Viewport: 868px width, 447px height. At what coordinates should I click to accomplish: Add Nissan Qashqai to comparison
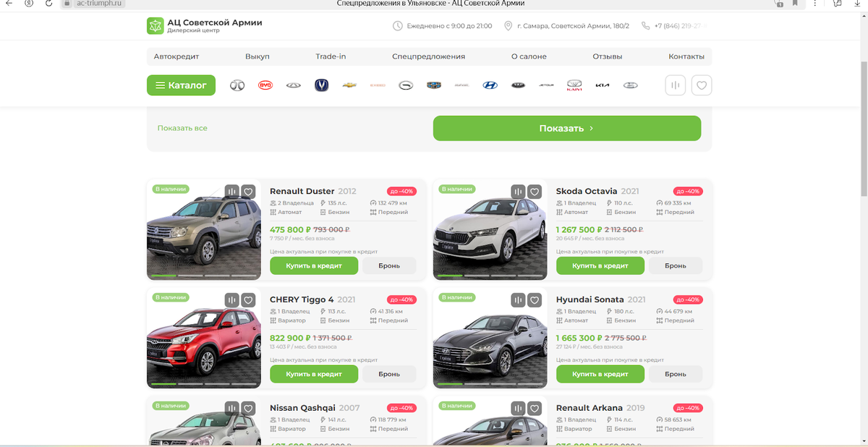231,408
